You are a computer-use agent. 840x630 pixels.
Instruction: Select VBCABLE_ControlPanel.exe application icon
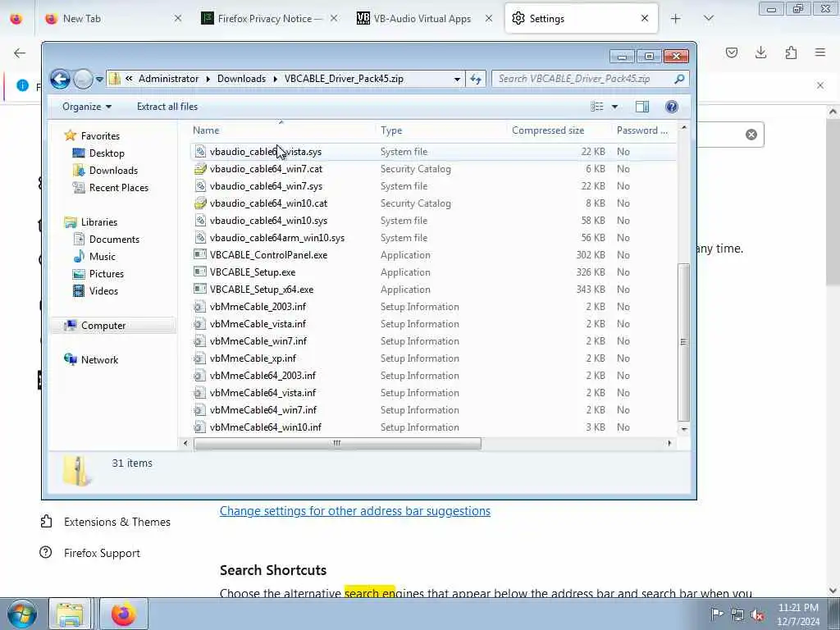click(x=200, y=254)
